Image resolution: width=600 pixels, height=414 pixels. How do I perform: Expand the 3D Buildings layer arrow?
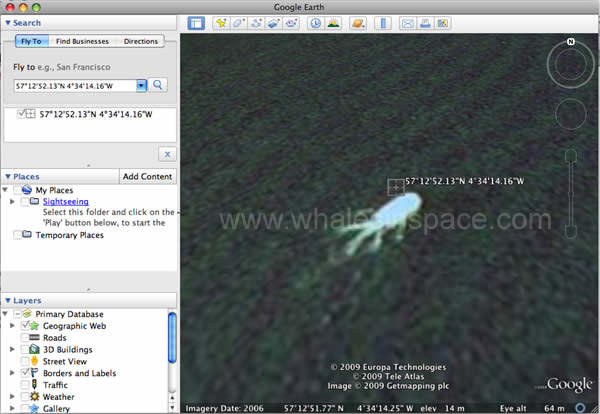click(12, 349)
